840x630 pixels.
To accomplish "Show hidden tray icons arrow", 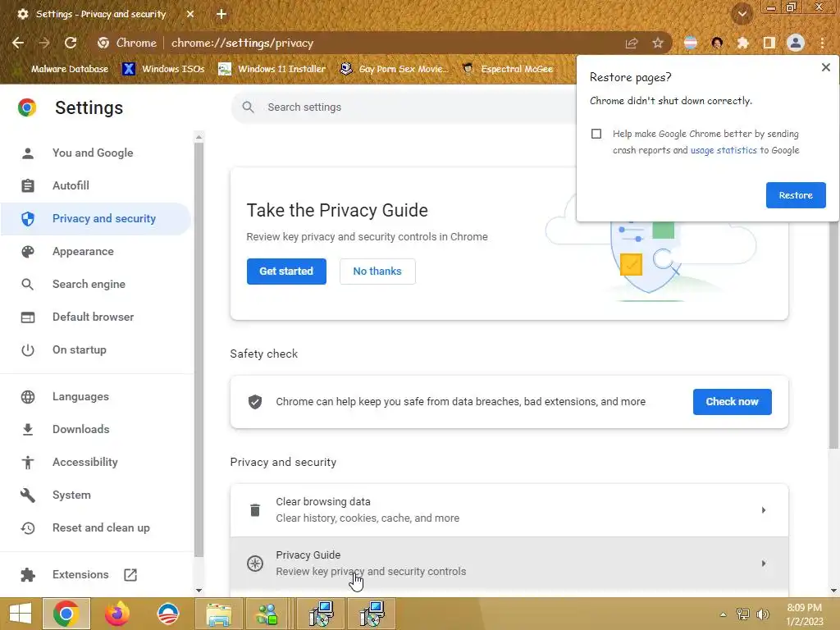I will 723,614.
